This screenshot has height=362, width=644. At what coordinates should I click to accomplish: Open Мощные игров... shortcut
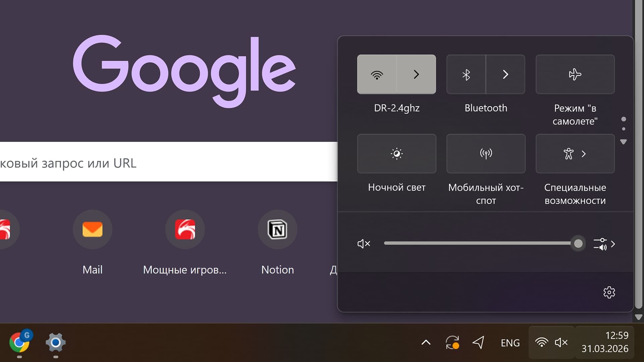click(185, 230)
